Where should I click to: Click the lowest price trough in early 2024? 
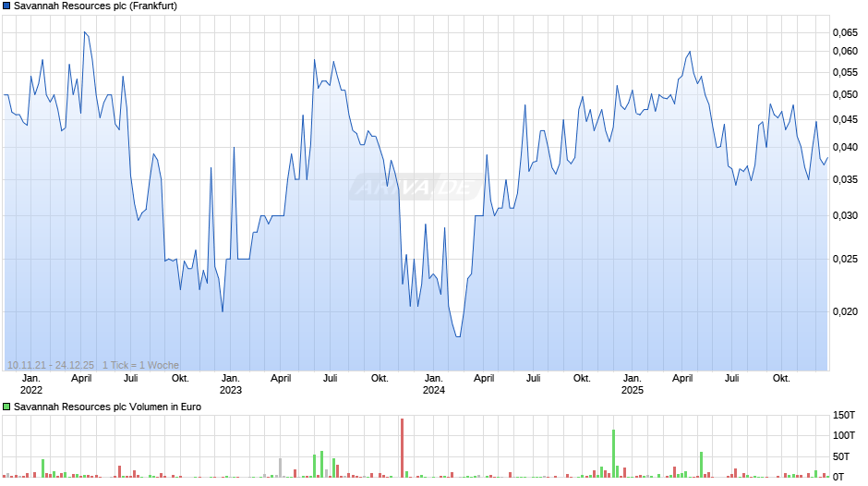pyautogui.click(x=458, y=336)
